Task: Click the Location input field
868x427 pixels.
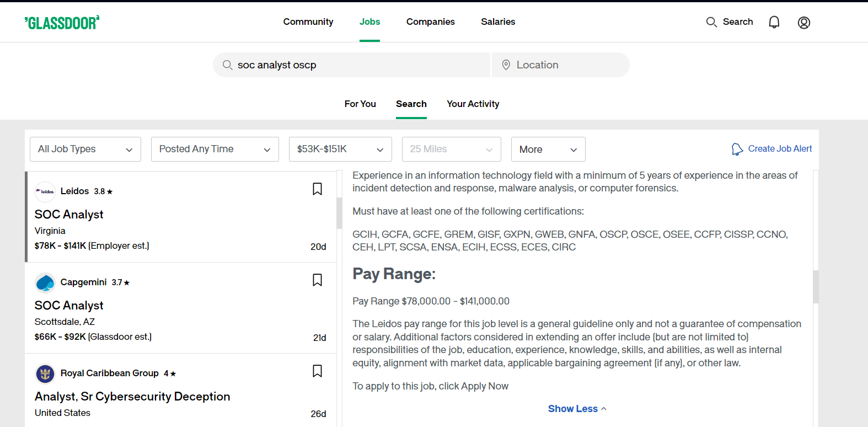Action: click(x=561, y=65)
